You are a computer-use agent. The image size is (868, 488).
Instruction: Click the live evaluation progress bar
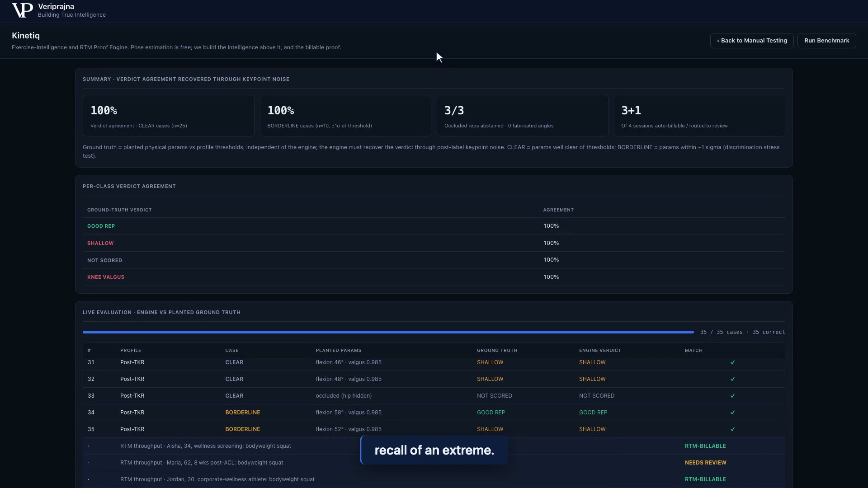(x=388, y=332)
